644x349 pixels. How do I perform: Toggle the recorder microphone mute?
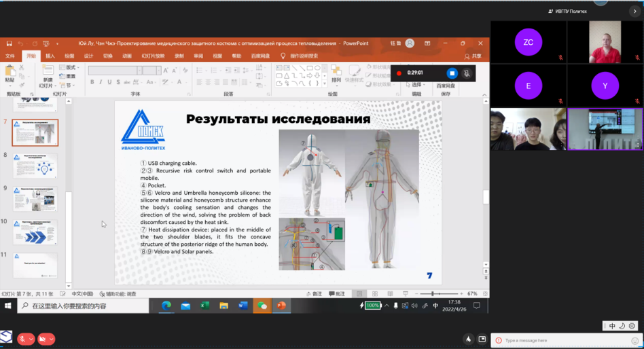[467, 73]
